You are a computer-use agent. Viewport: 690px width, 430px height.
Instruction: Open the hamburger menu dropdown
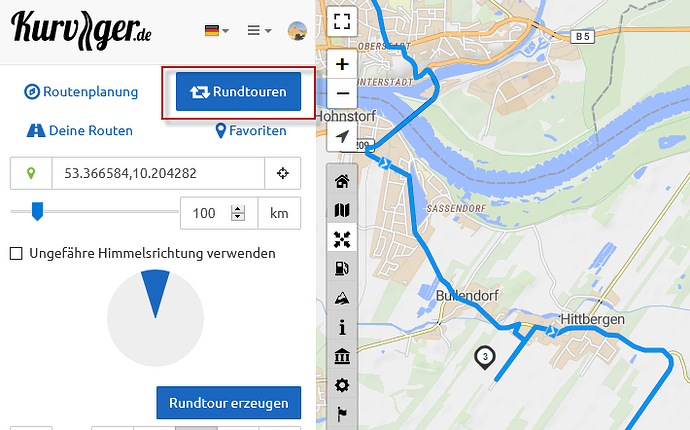coord(259,30)
